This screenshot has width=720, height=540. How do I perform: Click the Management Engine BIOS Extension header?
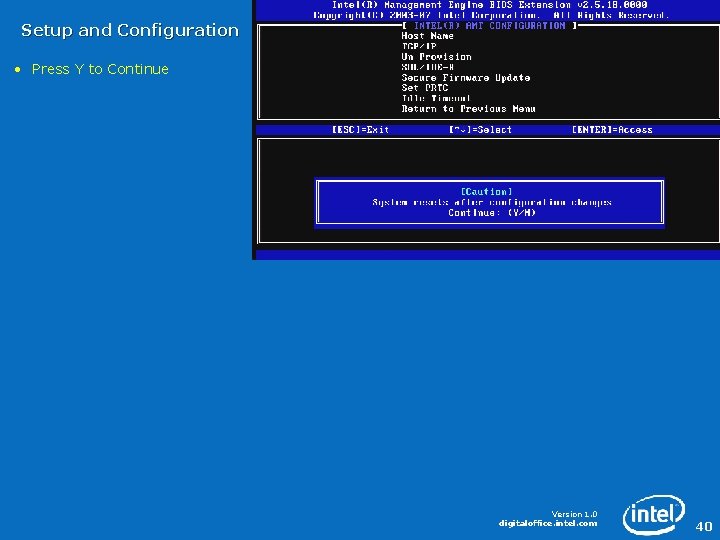tap(489, 5)
